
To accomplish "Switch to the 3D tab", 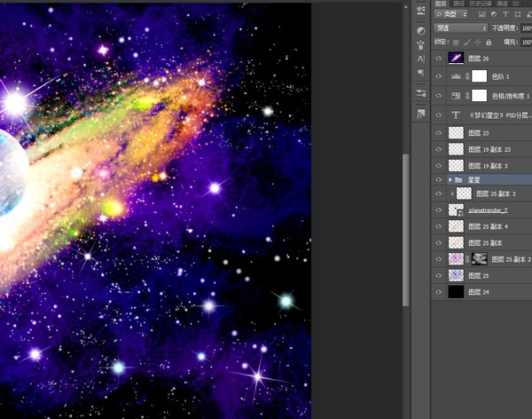I will point(515,4).
